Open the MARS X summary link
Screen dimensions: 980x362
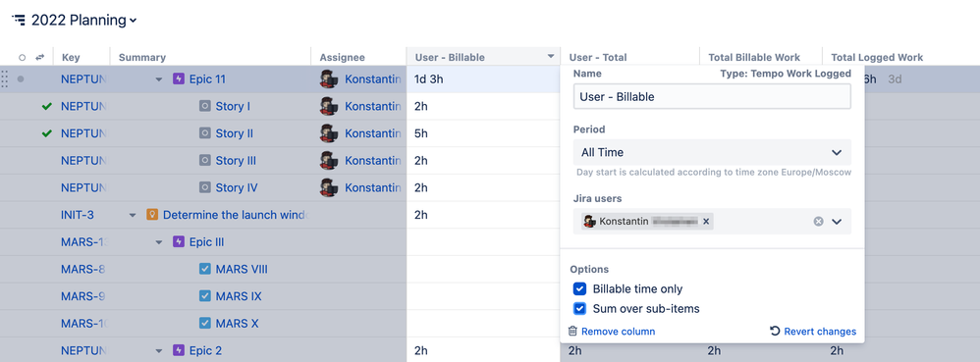[x=237, y=324]
